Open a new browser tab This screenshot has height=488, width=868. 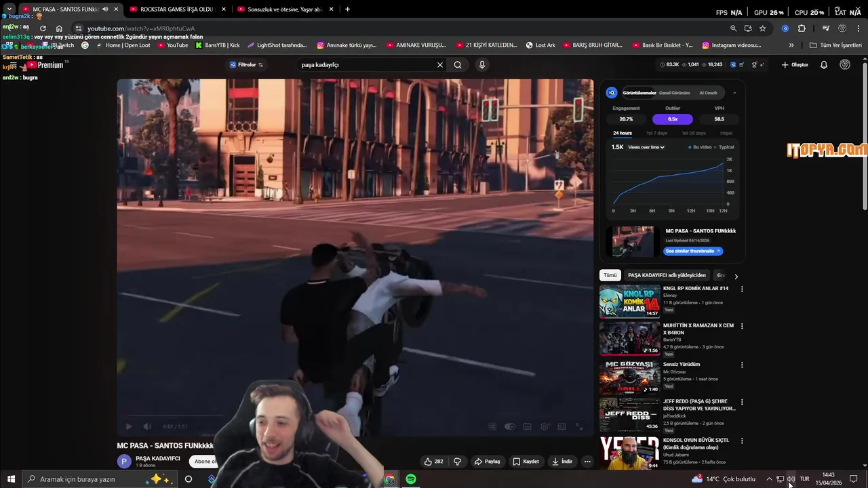(347, 9)
